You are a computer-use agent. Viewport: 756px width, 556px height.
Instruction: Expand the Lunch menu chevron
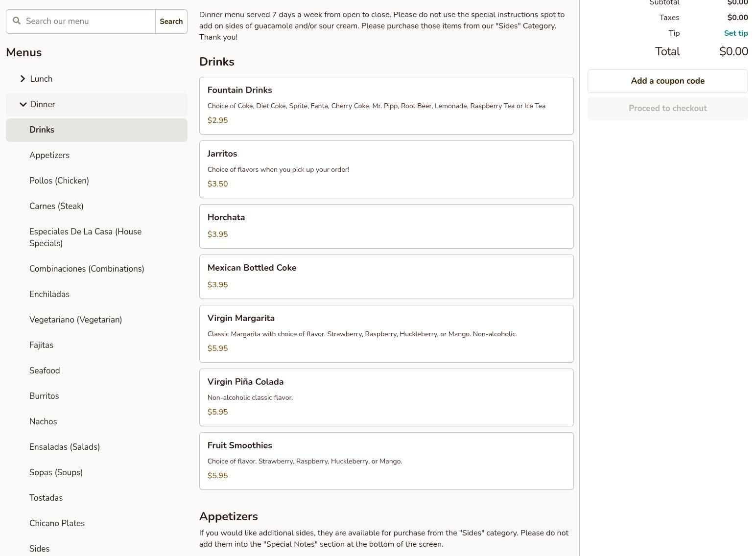click(23, 79)
